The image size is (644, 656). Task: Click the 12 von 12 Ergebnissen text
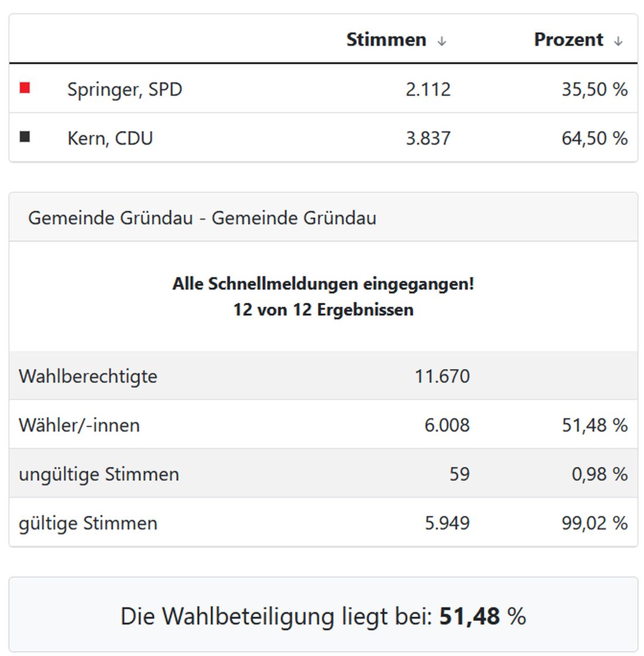(x=323, y=309)
